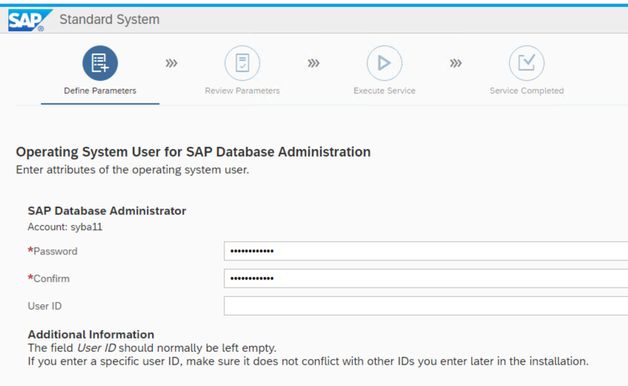Click the 'Account: syba11' text
The image size is (628, 386).
(65, 227)
